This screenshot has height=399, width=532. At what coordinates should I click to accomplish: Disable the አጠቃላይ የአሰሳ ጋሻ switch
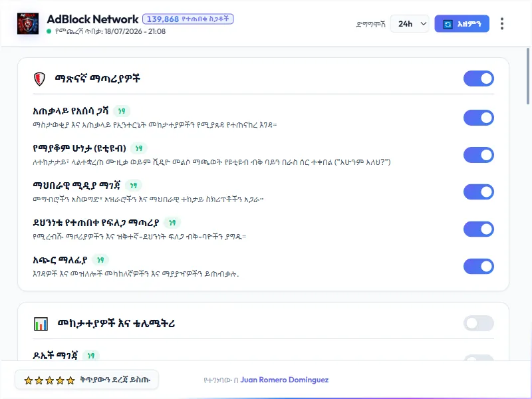pyautogui.click(x=478, y=118)
